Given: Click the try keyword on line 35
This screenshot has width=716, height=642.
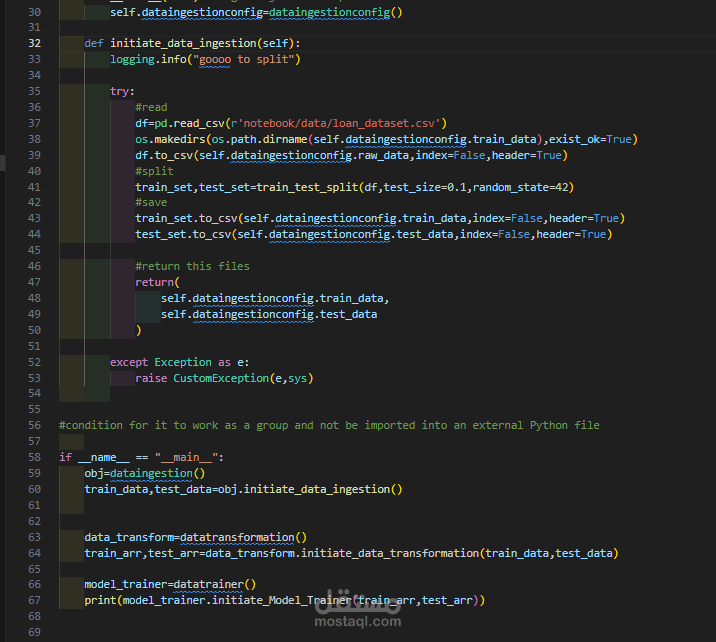Looking at the screenshot, I should 120,91.
